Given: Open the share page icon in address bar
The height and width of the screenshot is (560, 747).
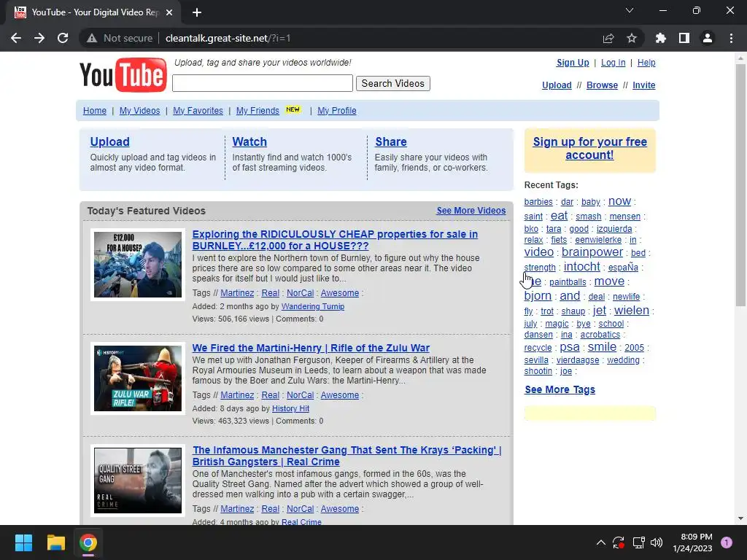Looking at the screenshot, I should coord(608,38).
